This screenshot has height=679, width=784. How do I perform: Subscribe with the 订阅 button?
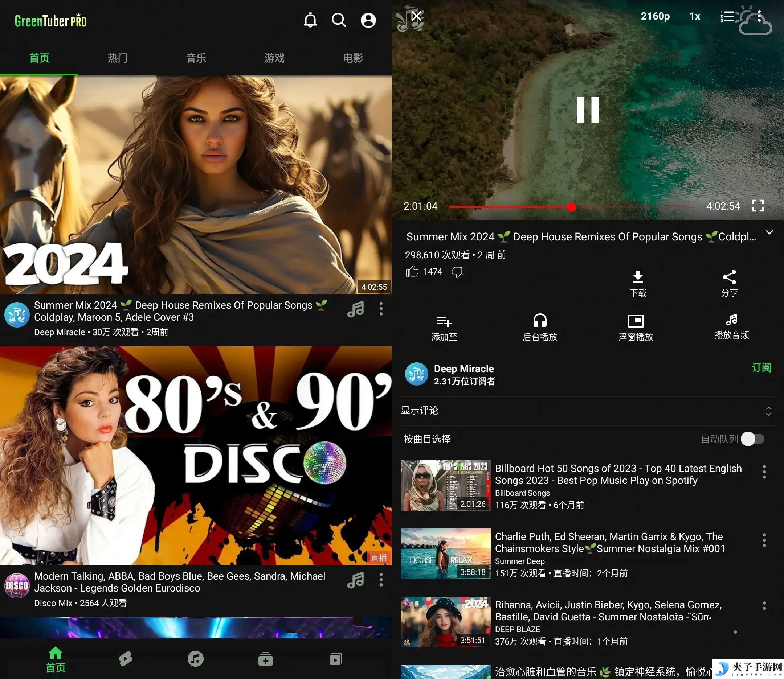point(761,367)
